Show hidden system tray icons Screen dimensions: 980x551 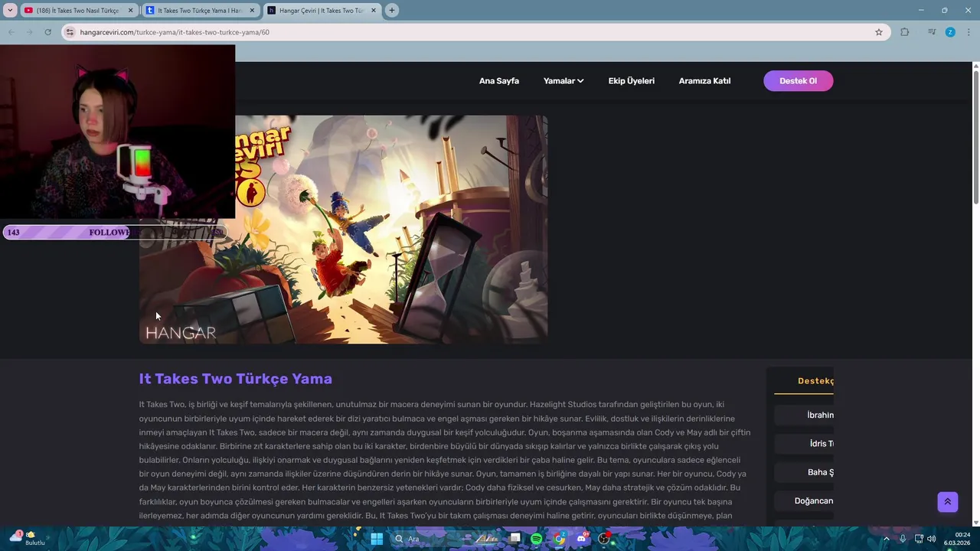point(887,539)
